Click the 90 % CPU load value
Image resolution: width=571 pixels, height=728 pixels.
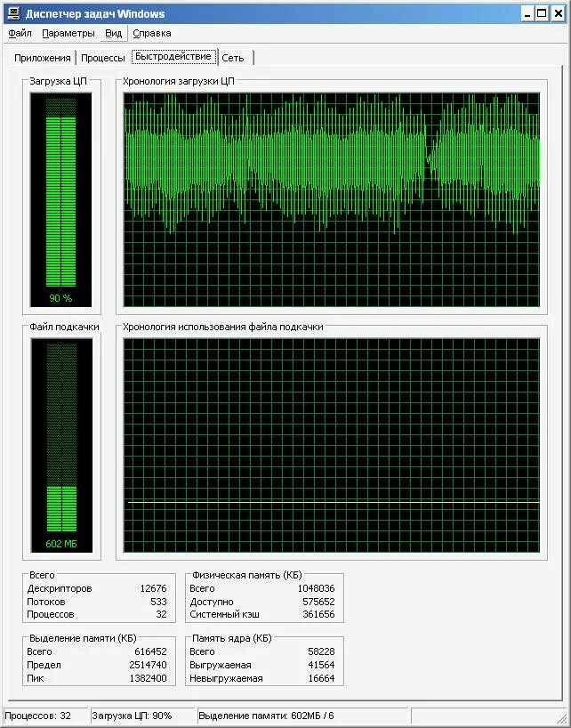point(60,298)
